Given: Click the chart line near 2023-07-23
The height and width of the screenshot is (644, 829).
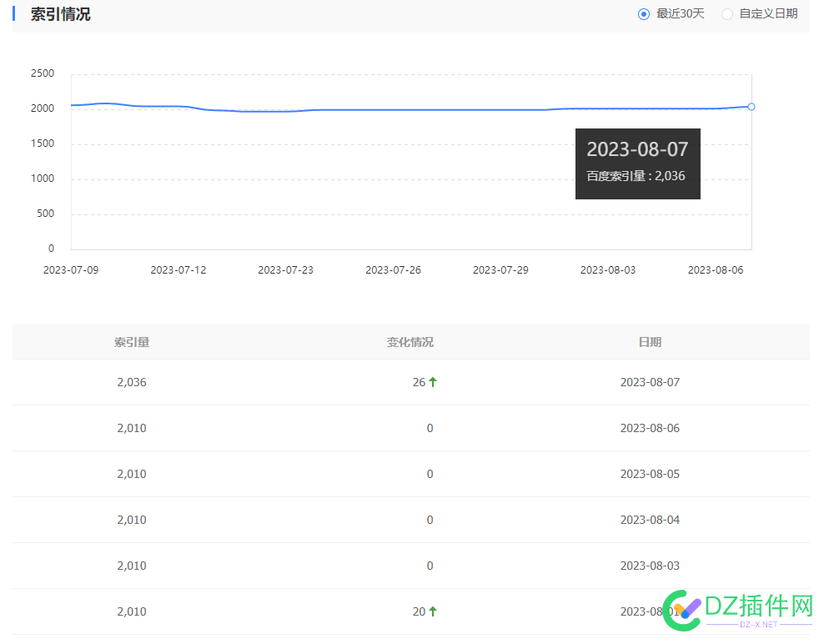Looking at the screenshot, I should point(285,109).
